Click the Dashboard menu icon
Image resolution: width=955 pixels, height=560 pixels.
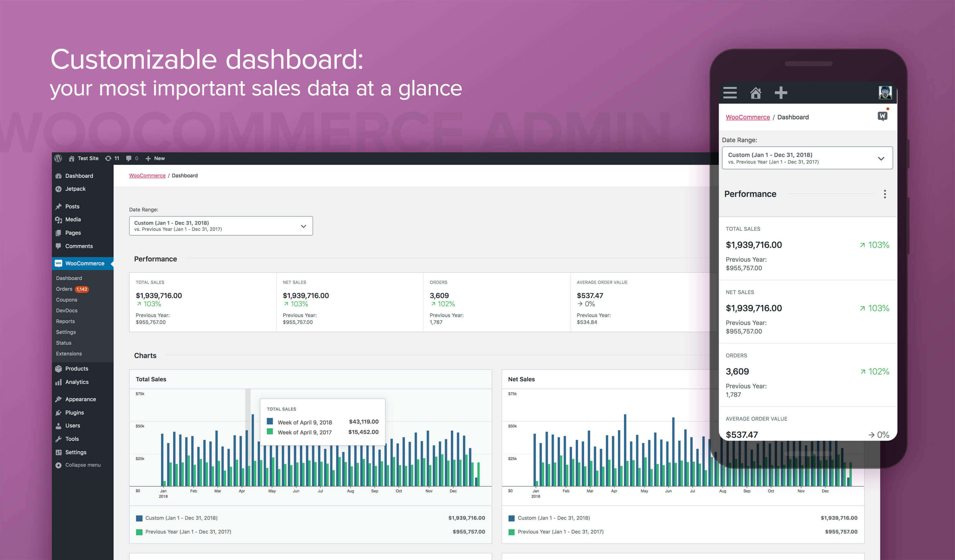61,175
